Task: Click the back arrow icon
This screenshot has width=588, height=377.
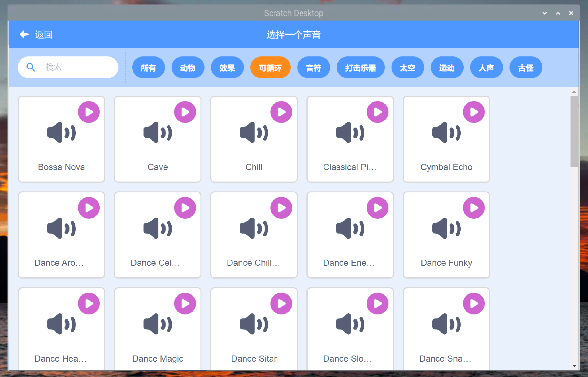Action: pyautogui.click(x=24, y=34)
